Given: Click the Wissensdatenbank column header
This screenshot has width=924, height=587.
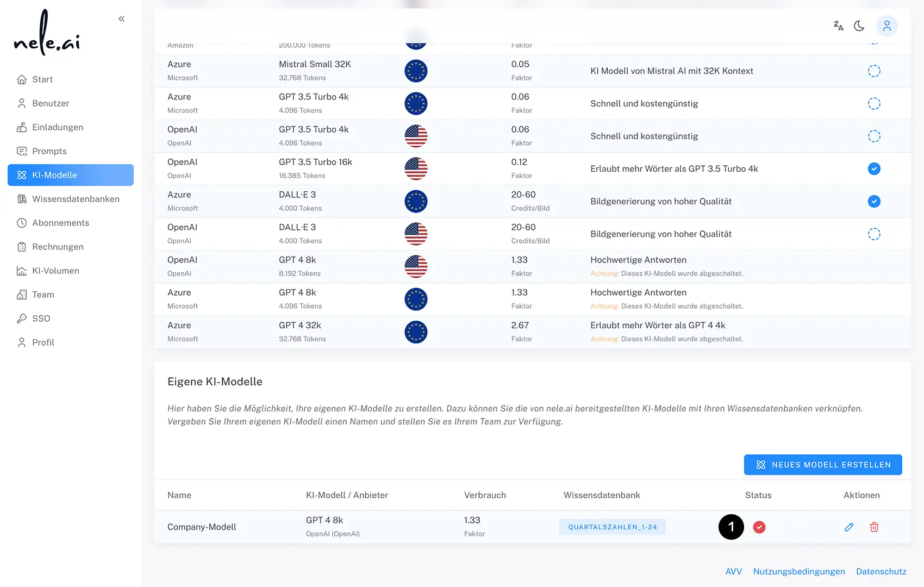Looking at the screenshot, I should point(602,495).
